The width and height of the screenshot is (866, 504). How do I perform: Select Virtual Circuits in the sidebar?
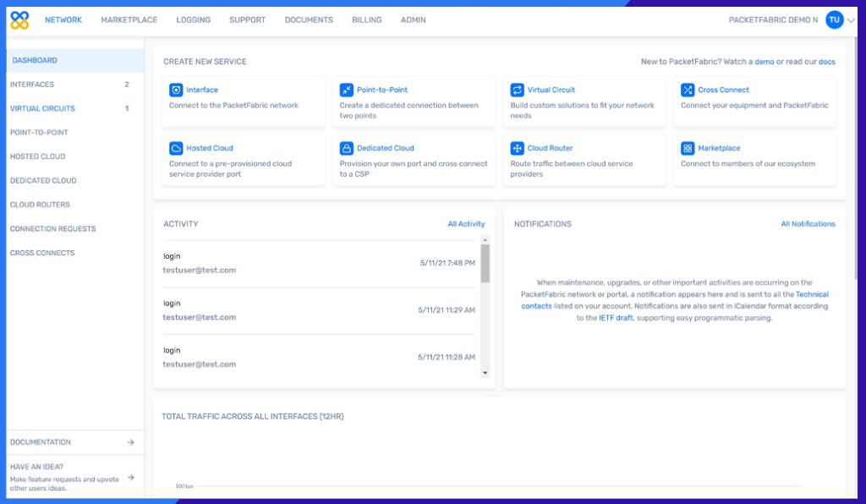click(42, 108)
